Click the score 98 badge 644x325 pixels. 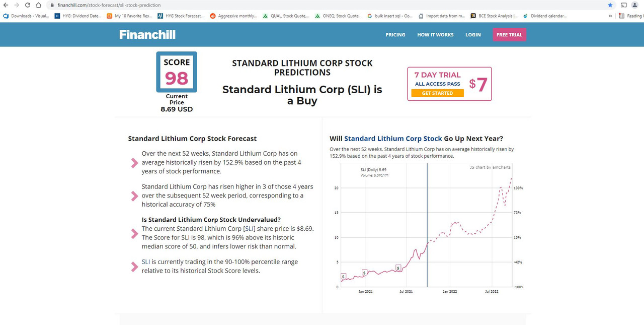click(177, 72)
